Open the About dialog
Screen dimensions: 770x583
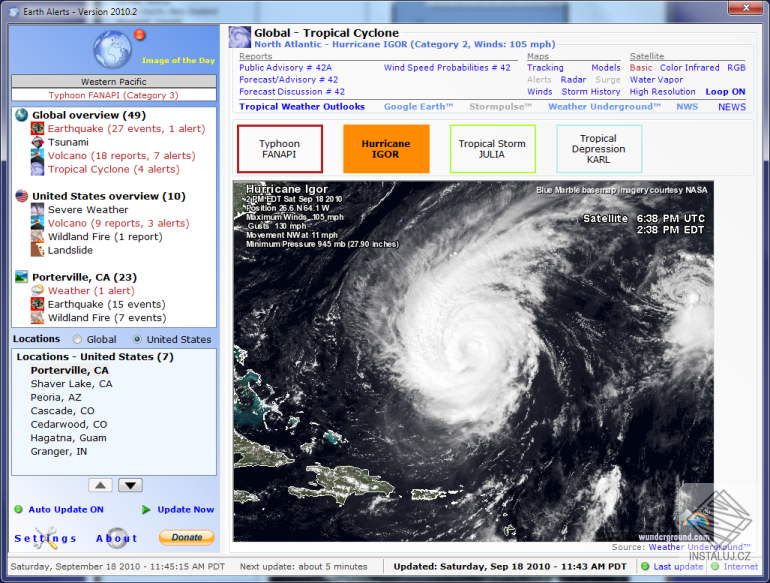click(116, 538)
